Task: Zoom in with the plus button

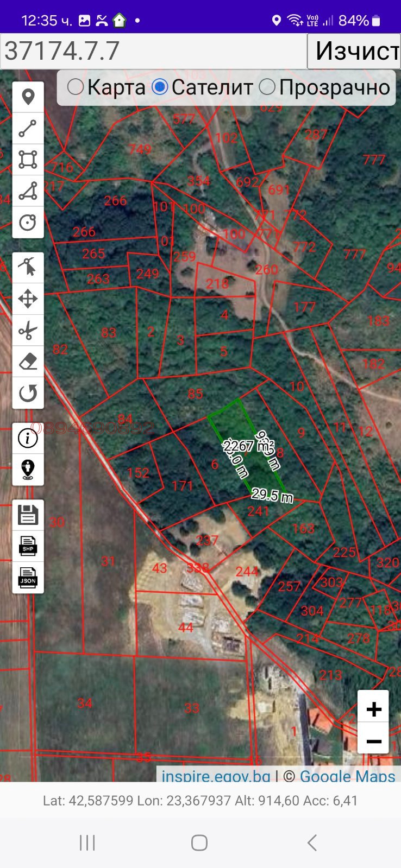Action: tap(373, 708)
